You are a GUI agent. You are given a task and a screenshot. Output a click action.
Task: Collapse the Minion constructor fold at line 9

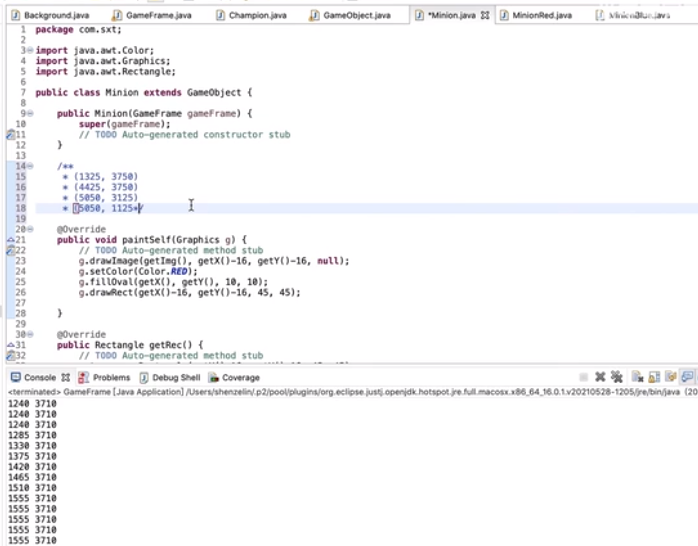coord(30,113)
